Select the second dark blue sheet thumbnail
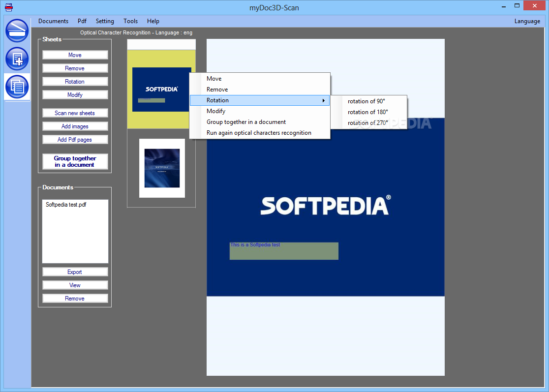The image size is (549, 392). click(x=162, y=168)
